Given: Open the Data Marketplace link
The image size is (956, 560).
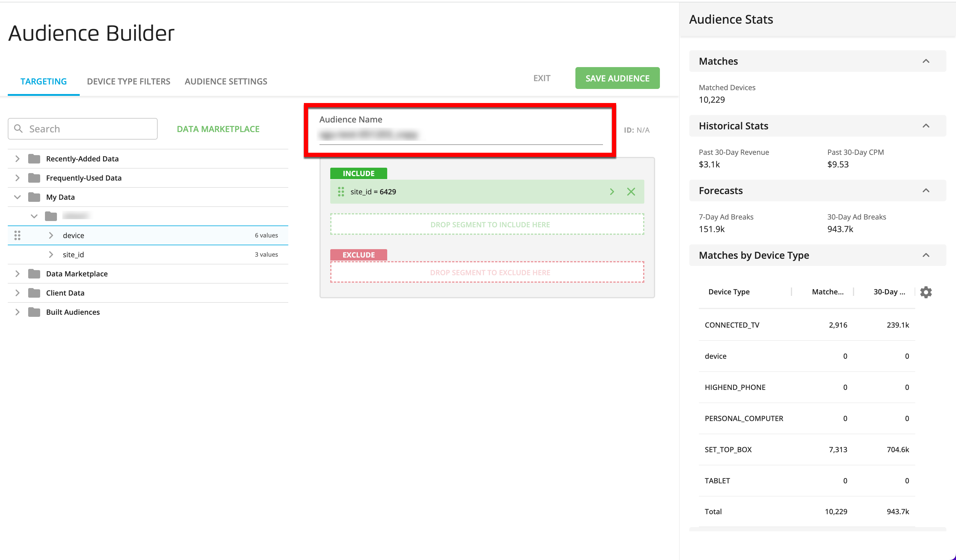Looking at the screenshot, I should coord(218,129).
